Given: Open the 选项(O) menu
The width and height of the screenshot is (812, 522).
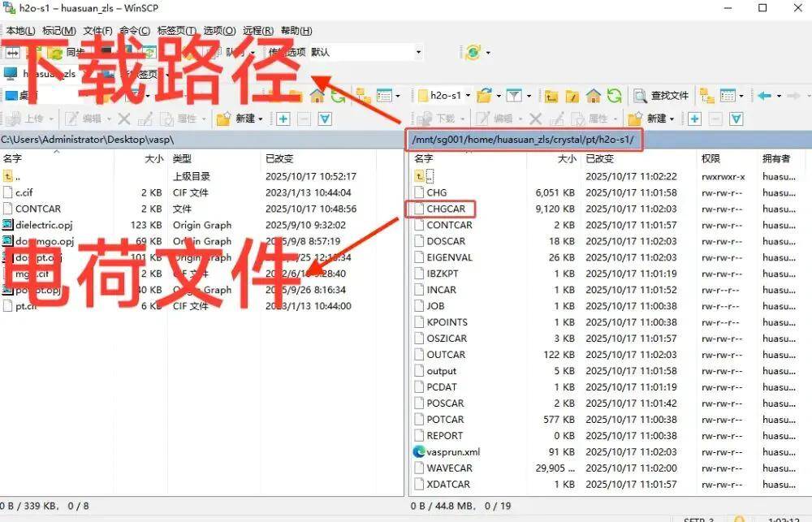Looking at the screenshot, I should [x=219, y=31].
